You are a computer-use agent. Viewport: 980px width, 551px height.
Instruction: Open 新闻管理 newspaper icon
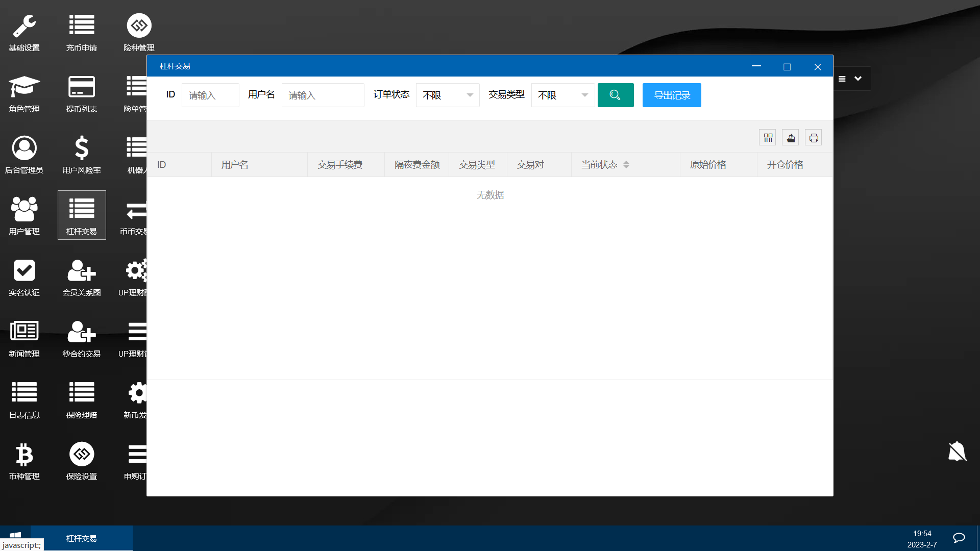tap(24, 332)
